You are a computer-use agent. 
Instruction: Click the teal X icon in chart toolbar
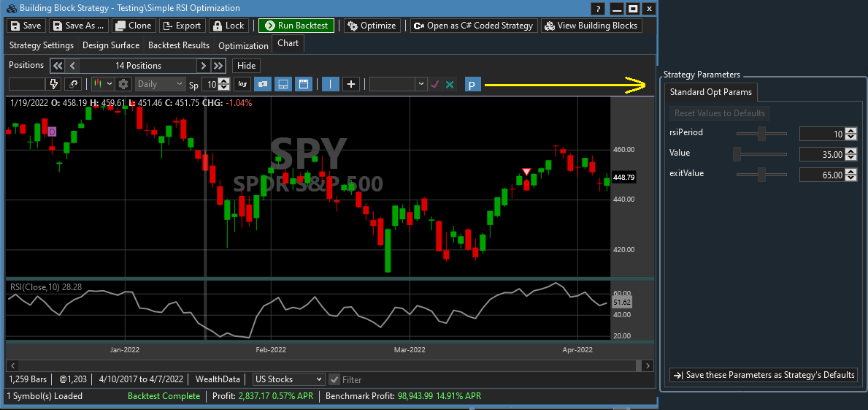click(x=450, y=84)
